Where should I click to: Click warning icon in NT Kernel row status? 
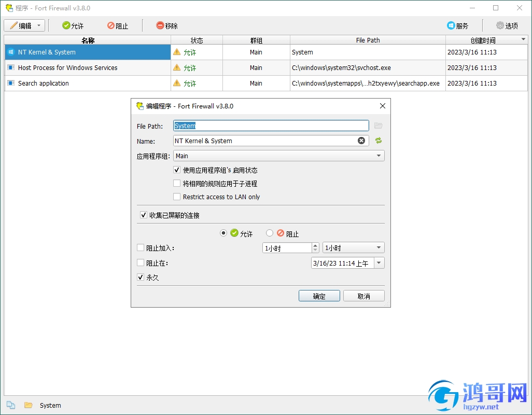coord(177,52)
